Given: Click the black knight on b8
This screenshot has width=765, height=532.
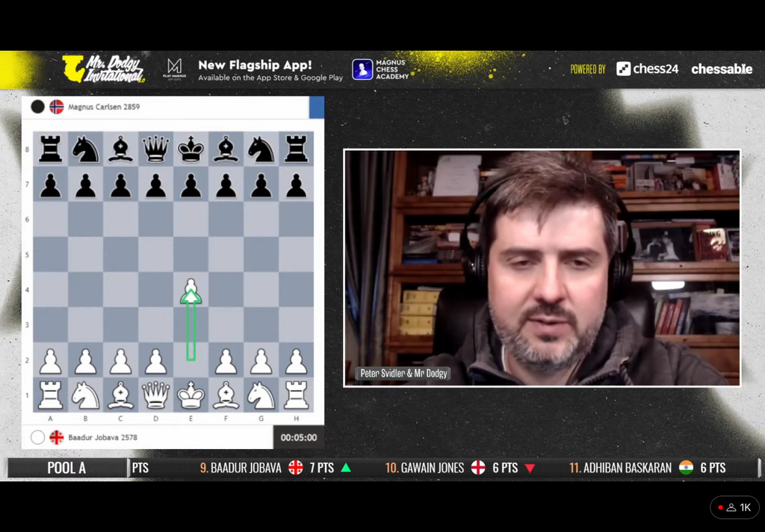Looking at the screenshot, I should [x=85, y=149].
